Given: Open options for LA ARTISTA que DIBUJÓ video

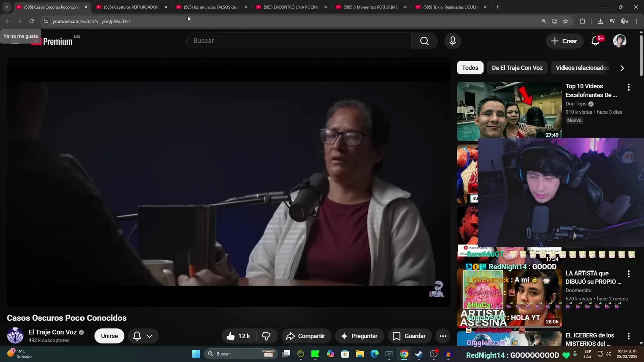Looking at the screenshot, I should coord(628,274).
